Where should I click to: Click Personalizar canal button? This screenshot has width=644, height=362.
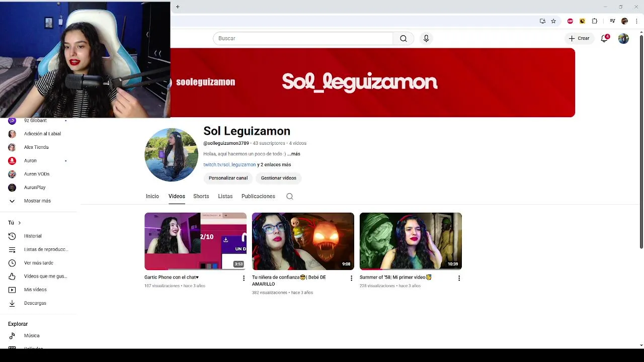(228, 178)
